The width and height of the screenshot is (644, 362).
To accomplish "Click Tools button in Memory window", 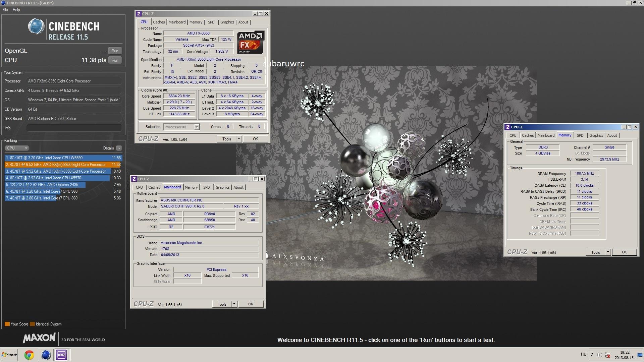I will 596,252.
